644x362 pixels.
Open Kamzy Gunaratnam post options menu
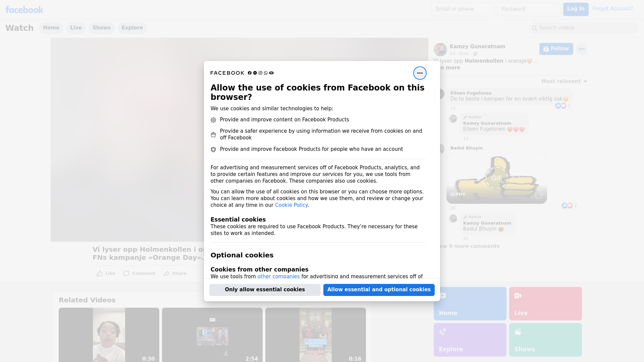(582, 49)
